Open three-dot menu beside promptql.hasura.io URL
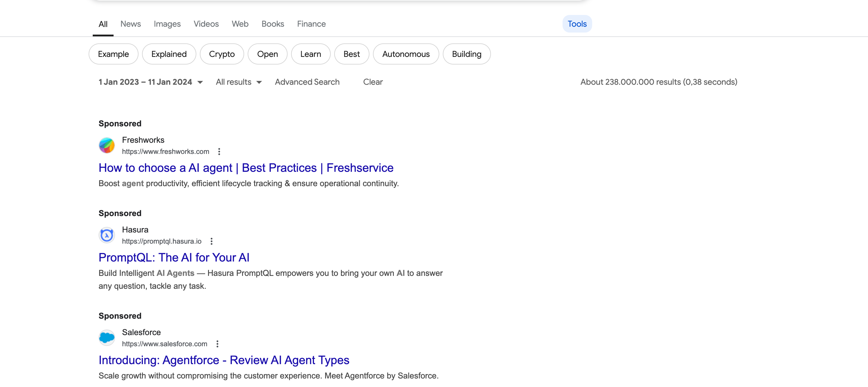 tap(211, 241)
